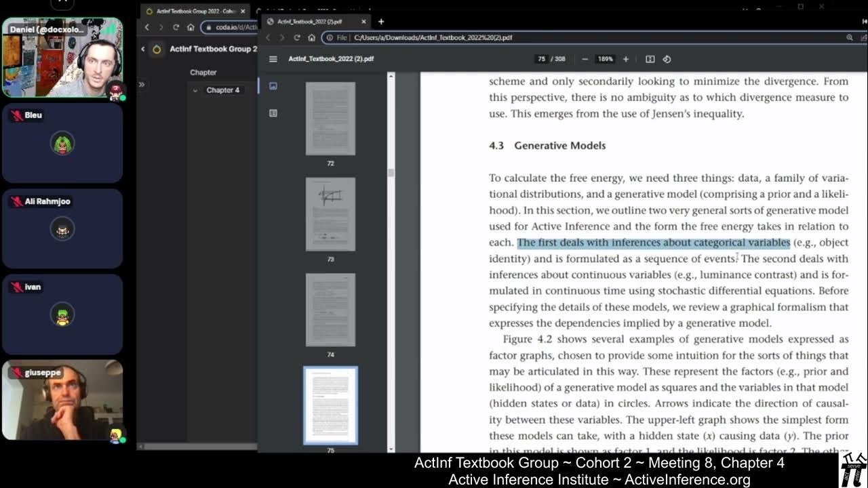Click the back arrow in PDF browser window

pos(268,37)
